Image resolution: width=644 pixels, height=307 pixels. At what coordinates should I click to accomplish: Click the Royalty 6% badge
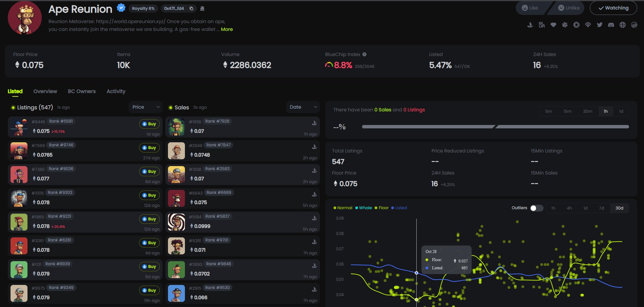143,8
